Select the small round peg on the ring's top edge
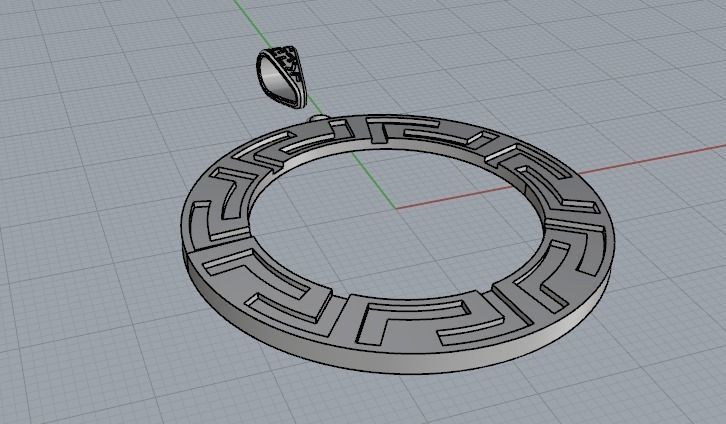 tap(318, 118)
